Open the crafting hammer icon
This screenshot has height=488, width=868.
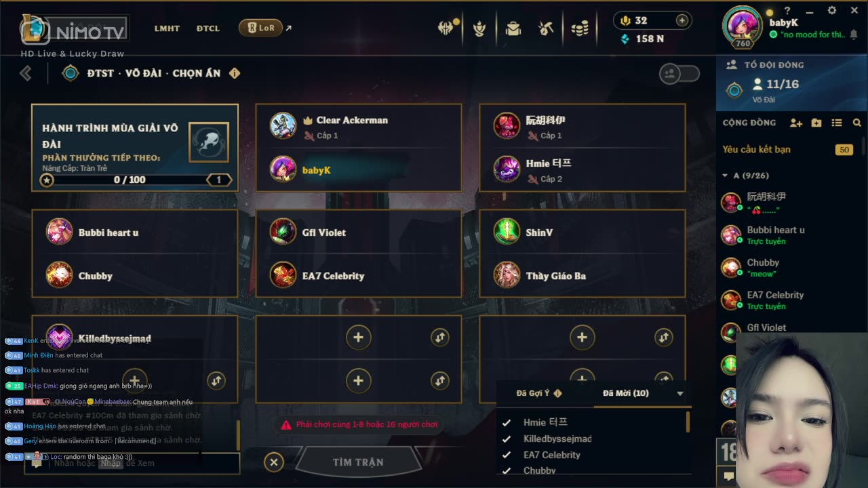click(546, 28)
